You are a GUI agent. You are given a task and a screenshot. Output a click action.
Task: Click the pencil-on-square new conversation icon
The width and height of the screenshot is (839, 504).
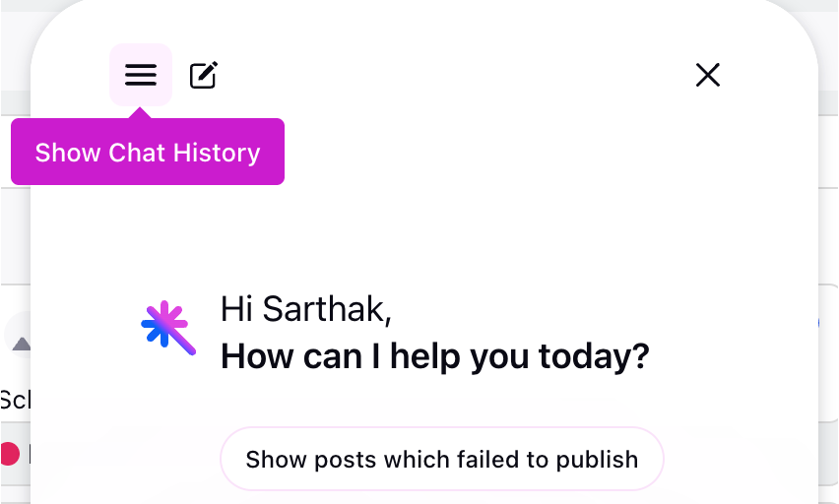tap(204, 75)
